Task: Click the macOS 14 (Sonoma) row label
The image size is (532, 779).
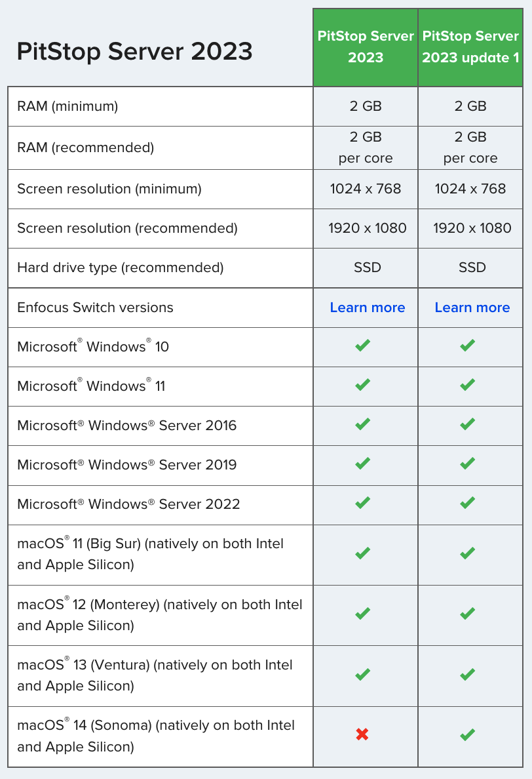Action: [156, 736]
